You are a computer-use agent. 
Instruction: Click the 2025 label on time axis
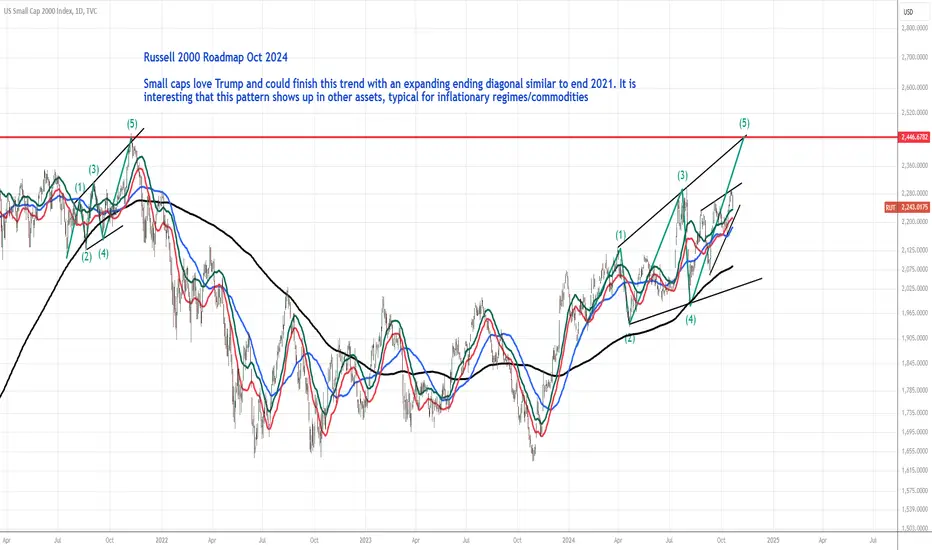773,540
